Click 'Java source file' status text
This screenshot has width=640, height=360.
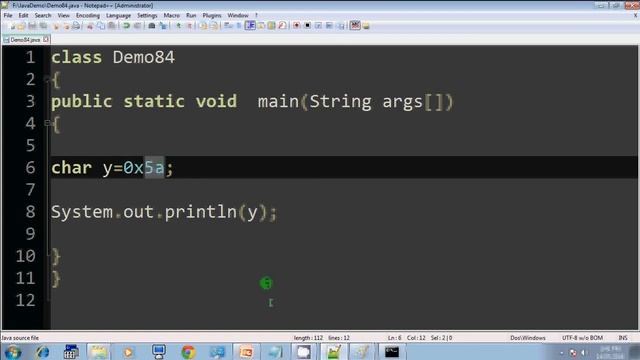pos(20,338)
